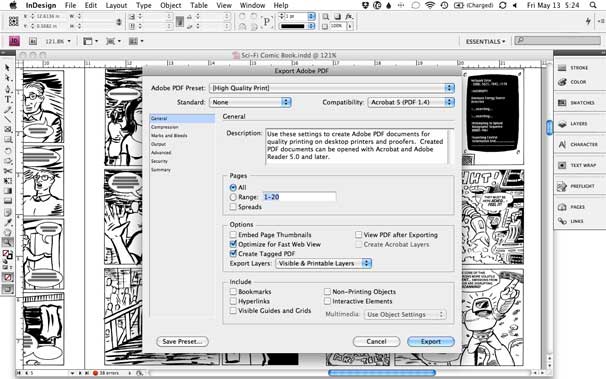Select Marks and Bleeds category
Viewport: 606px width, 379px height.
(x=169, y=136)
